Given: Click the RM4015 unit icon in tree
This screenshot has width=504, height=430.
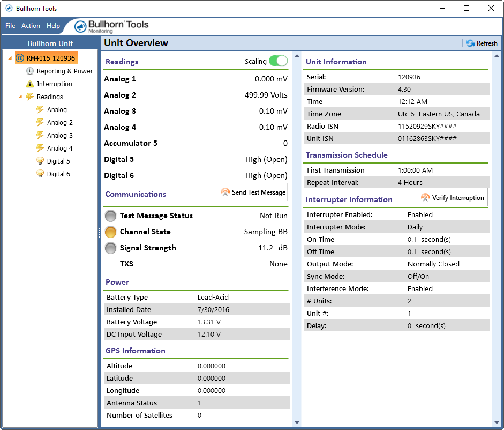Looking at the screenshot, I should [20, 58].
